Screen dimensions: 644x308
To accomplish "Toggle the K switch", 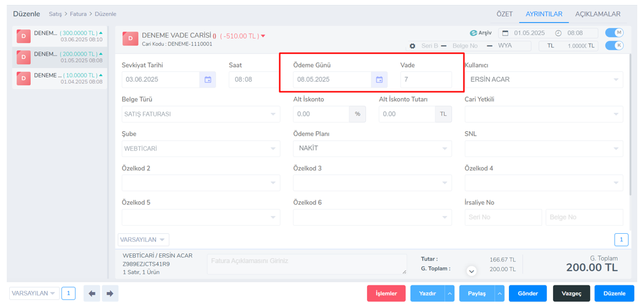I will click(x=614, y=46).
